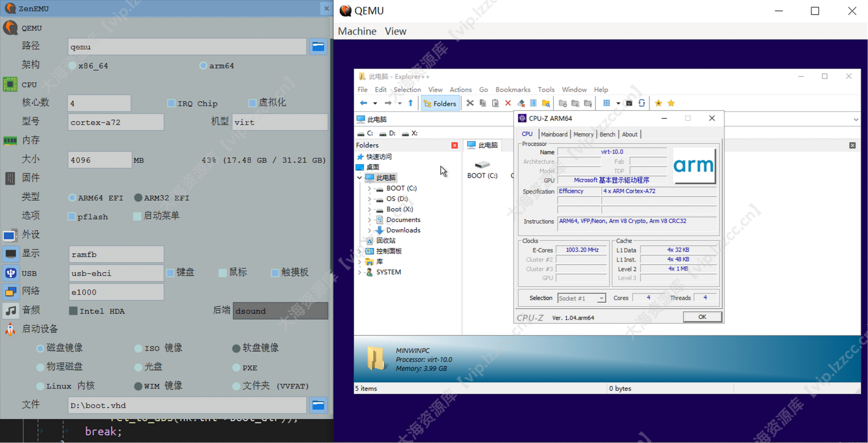Click the Paste clipboard icon
The width and height of the screenshot is (868, 443).
click(495, 103)
